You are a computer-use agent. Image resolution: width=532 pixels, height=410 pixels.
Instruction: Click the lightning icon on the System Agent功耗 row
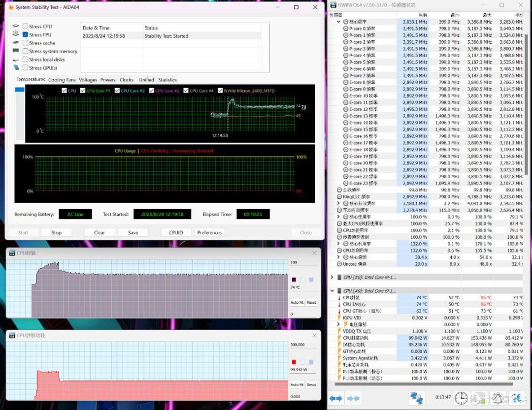point(339,358)
